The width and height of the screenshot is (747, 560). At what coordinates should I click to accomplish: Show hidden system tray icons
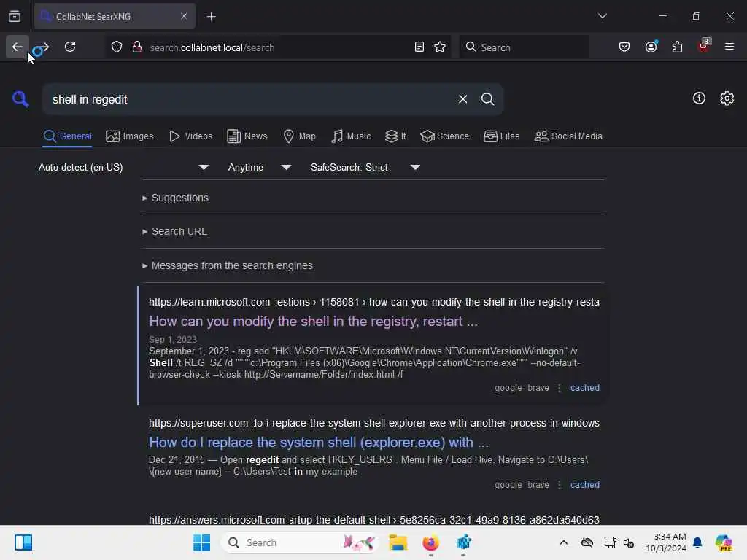(564, 542)
